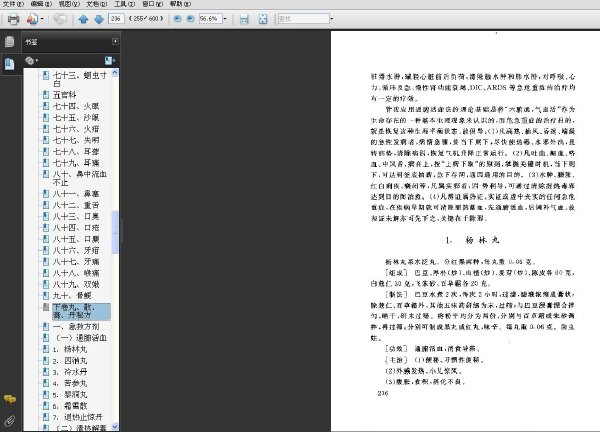Viewport: 600px width, 432px height.
Task: Open the 文件 (File) menu
Action: coord(13,4)
